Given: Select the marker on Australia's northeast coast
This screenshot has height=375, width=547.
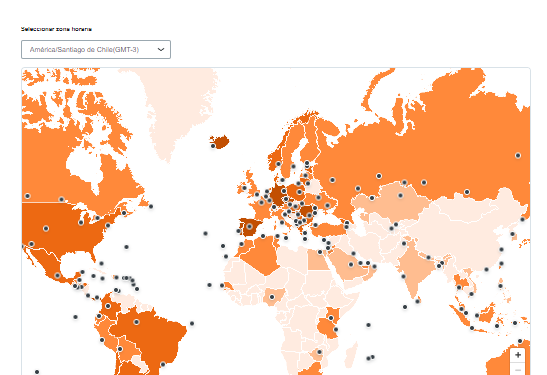Looking at the screenshot, I should 520,341.
